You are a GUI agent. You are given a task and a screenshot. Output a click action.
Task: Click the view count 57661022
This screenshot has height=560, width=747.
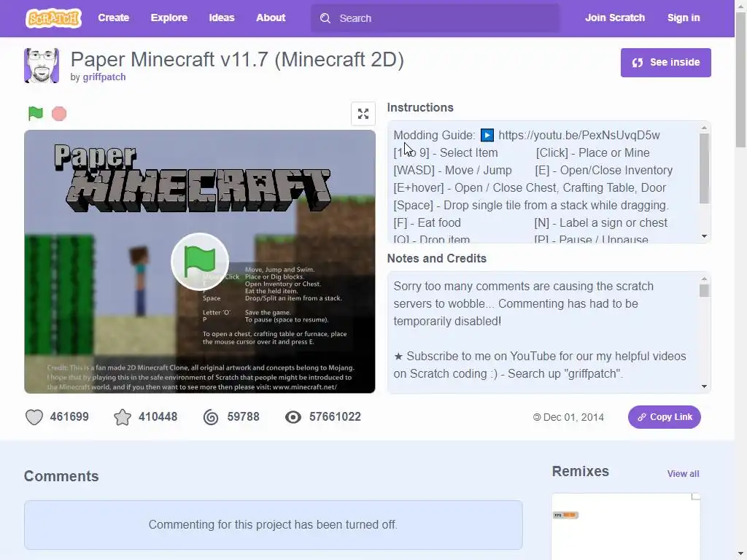(x=335, y=417)
